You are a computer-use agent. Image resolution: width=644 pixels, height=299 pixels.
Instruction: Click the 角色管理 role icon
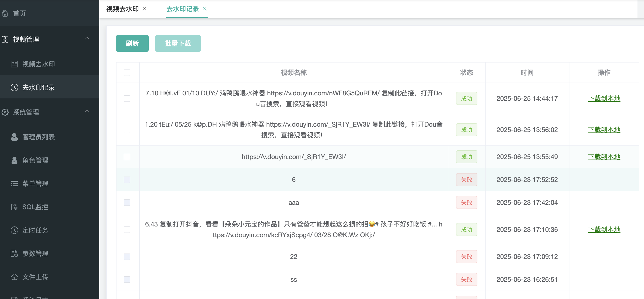[x=14, y=160]
